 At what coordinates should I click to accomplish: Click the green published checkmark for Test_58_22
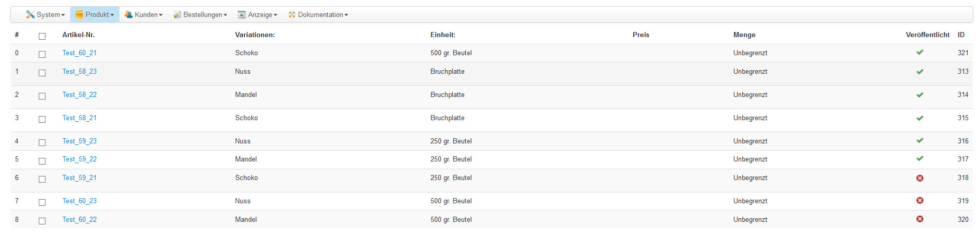click(920, 95)
